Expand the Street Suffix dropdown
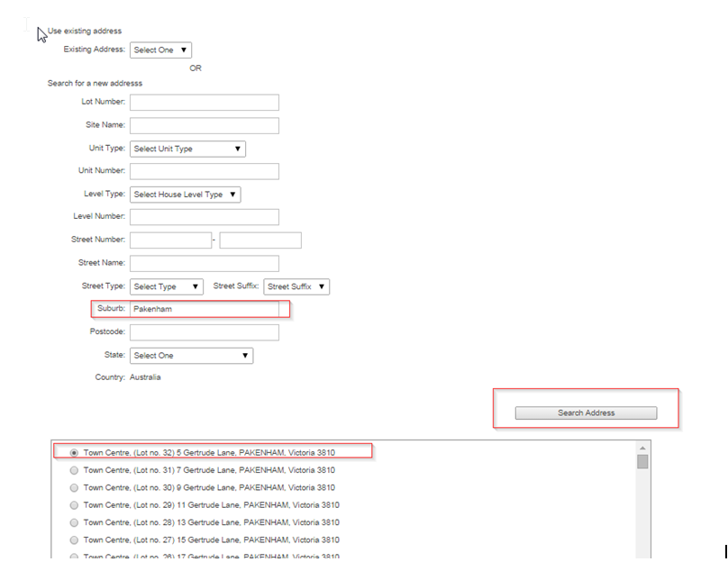Viewport: 728px width, 571px height. [296, 286]
